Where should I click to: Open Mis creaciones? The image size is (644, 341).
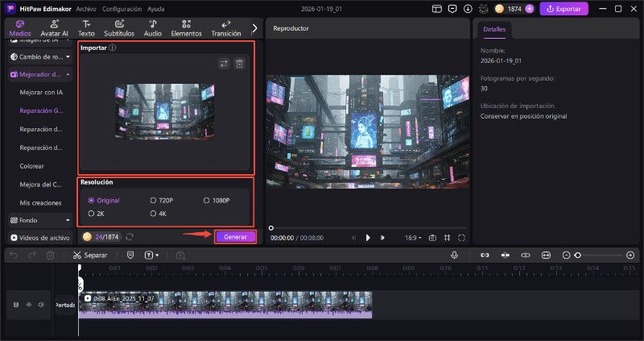coord(40,203)
